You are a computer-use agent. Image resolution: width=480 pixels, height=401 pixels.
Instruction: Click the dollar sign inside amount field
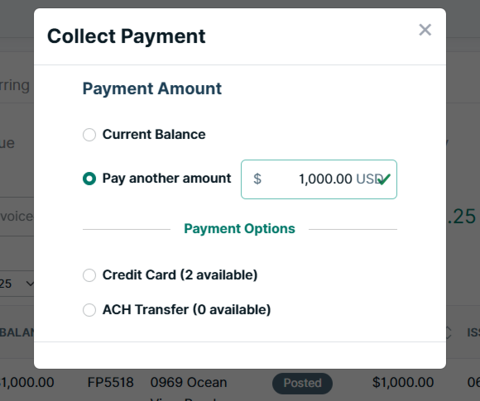point(257,179)
